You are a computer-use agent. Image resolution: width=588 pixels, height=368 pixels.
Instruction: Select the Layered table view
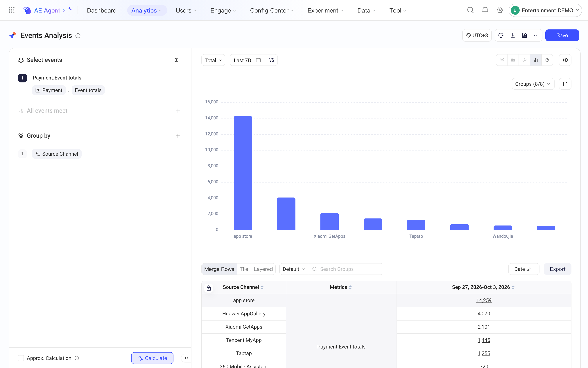(x=263, y=269)
